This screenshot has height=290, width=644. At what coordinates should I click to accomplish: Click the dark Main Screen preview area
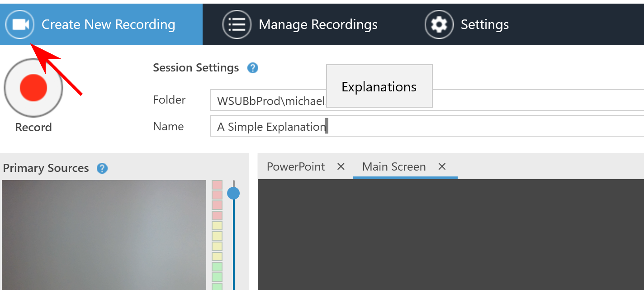coord(450,234)
